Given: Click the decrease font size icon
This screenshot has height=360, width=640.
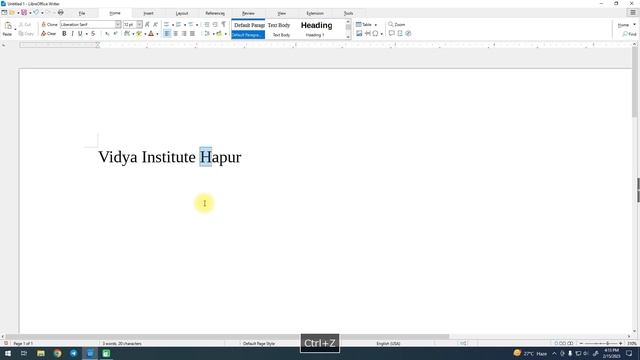Looking at the screenshot, I should 155,25.
